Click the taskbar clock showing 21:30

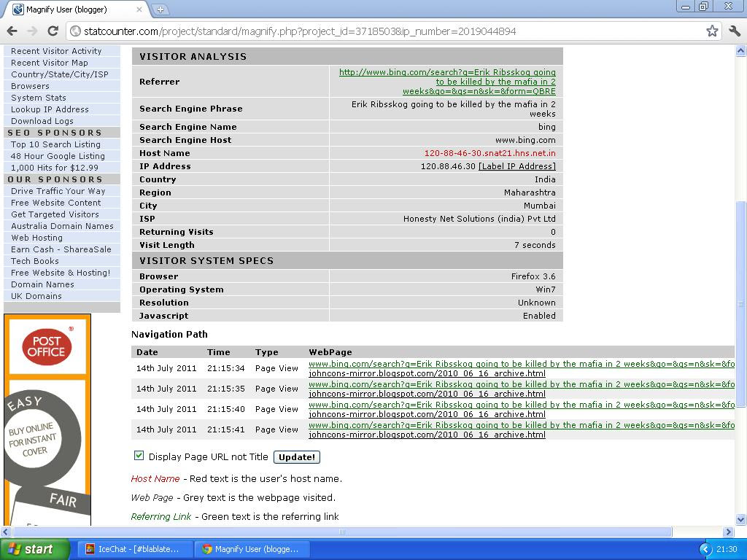[727, 549]
